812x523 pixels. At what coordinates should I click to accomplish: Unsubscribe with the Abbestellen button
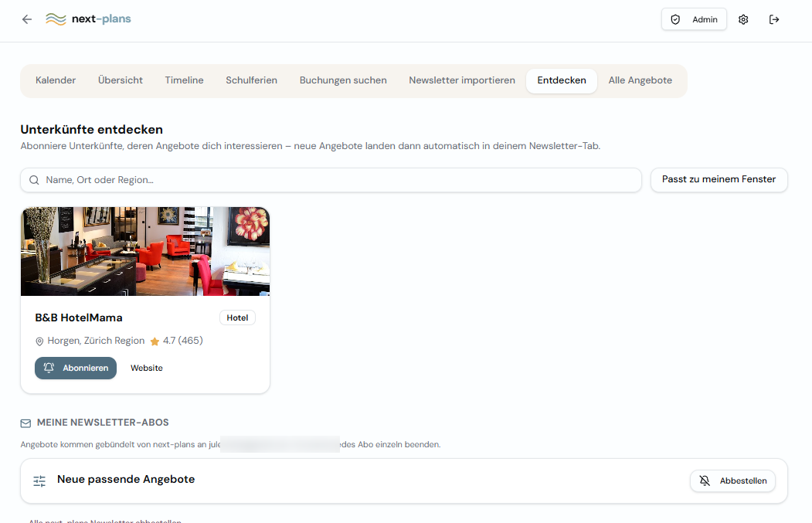(x=732, y=481)
